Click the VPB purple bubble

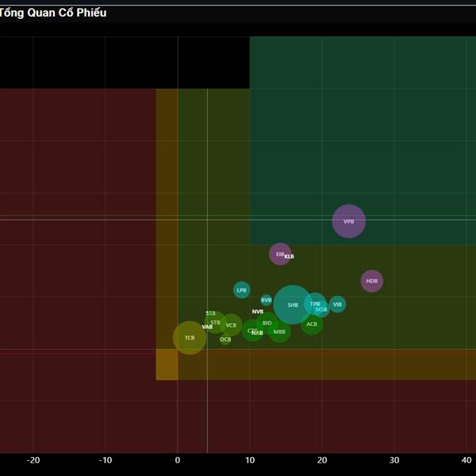[349, 221]
